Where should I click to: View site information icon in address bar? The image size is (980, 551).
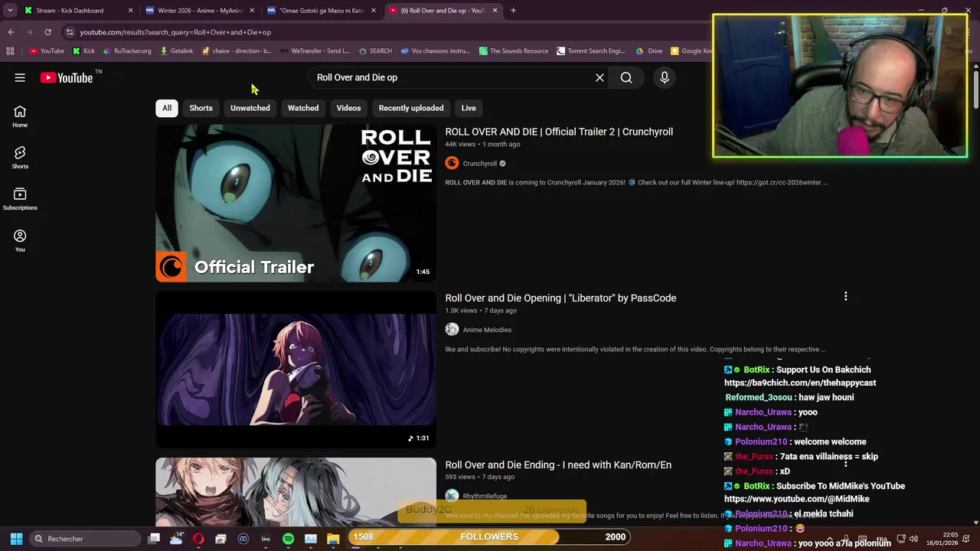[x=70, y=32]
